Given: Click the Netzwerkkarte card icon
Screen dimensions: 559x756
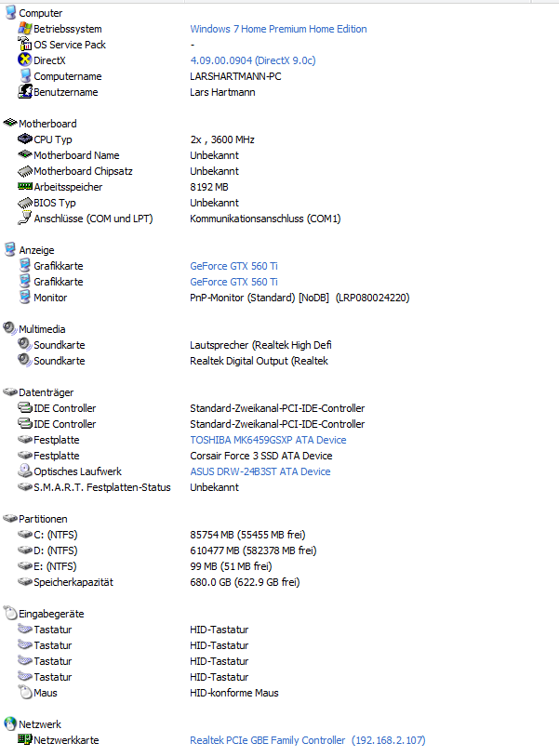Looking at the screenshot, I should click(x=24, y=739).
